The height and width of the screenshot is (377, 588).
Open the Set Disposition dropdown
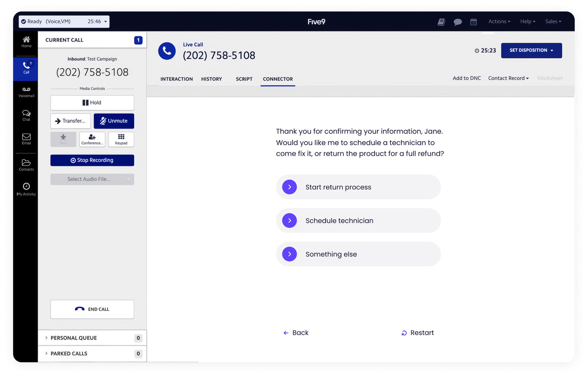coord(531,50)
